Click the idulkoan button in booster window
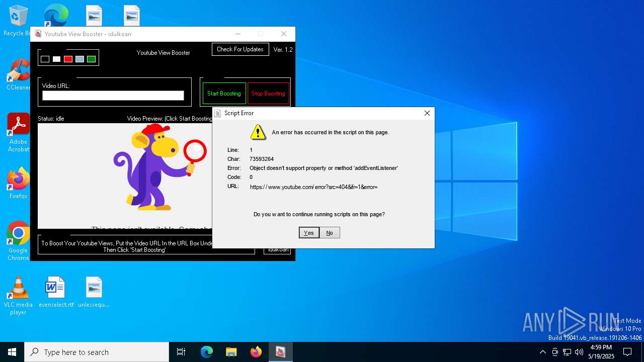Viewport: 644px width, 362px height. (x=278, y=250)
